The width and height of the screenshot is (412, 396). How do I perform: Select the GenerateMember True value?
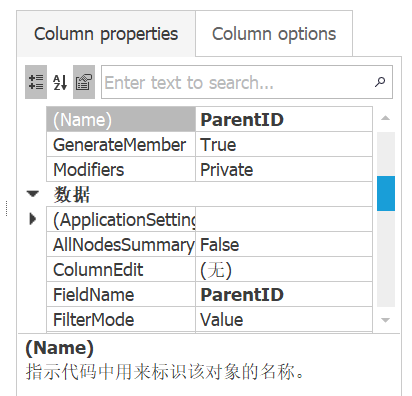click(x=284, y=145)
